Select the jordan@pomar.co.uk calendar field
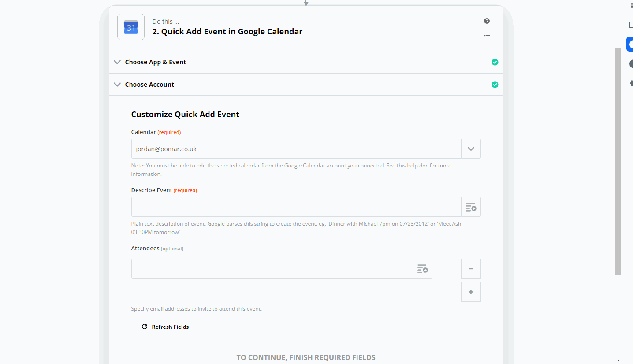Screen dimensions: 633x364 click(296, 149)
